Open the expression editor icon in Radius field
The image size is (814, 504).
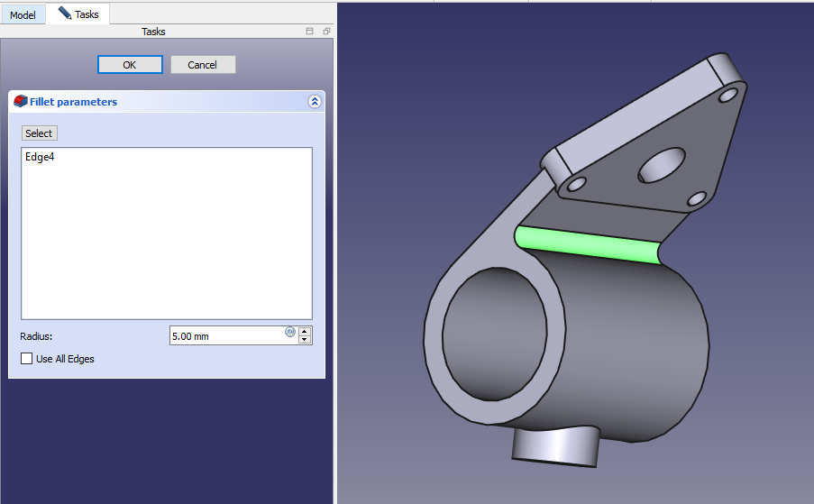point(290,332)
